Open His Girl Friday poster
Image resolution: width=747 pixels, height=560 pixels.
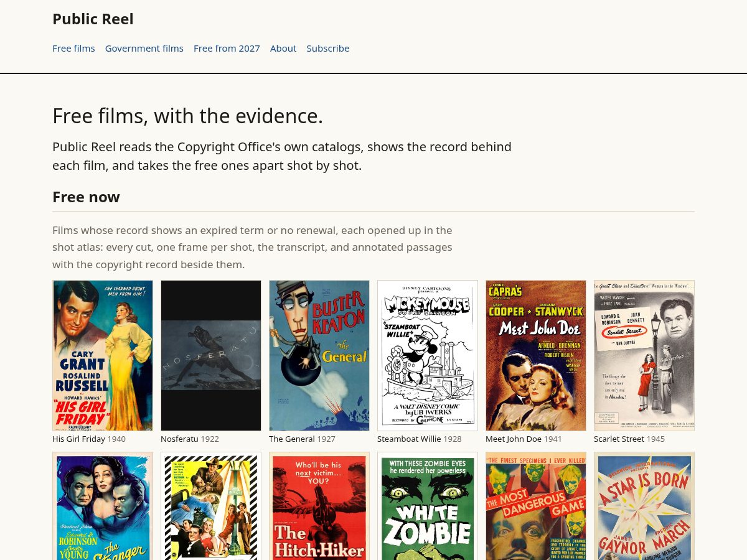[x=103, y=355]
